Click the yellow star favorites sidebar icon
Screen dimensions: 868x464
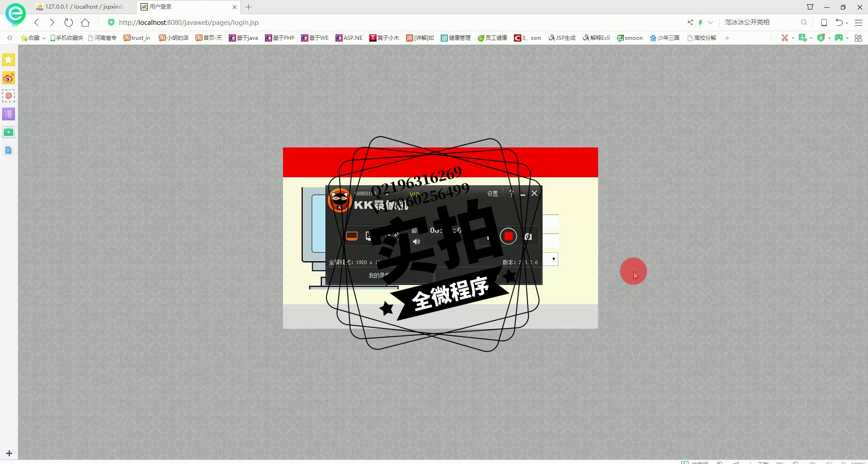[x=9, y=60]
